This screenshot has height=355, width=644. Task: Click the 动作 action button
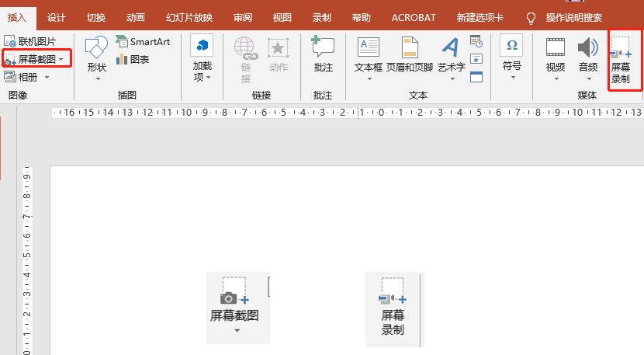pos(278,55)
